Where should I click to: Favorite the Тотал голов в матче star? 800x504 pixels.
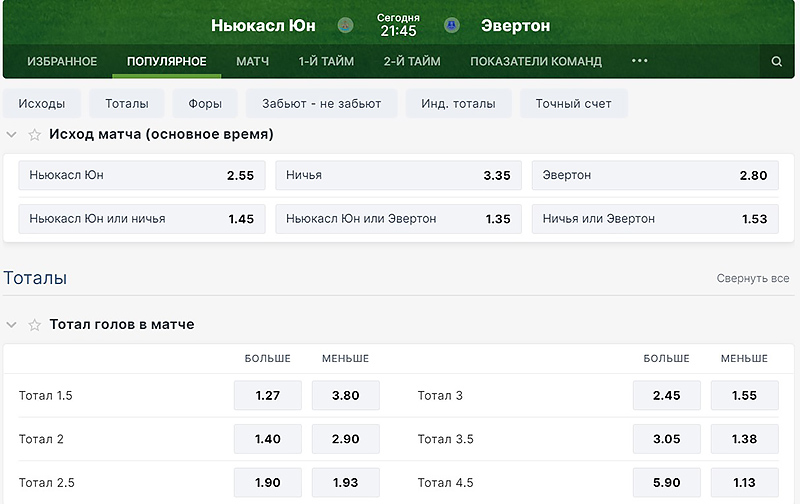click(x=34, y=325)
